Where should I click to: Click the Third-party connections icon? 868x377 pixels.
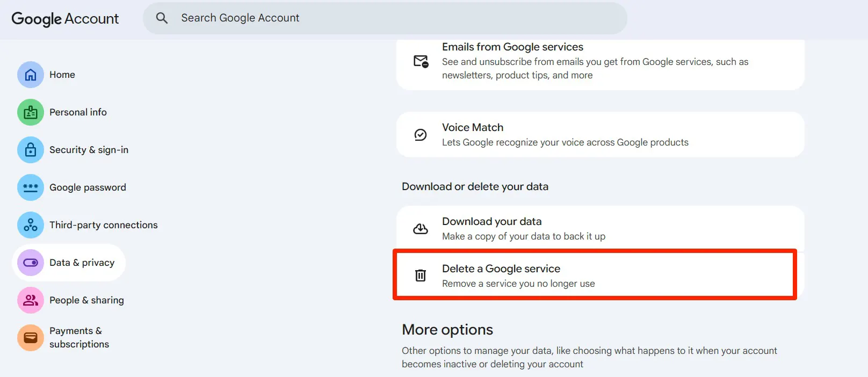[x=31, y=225]
